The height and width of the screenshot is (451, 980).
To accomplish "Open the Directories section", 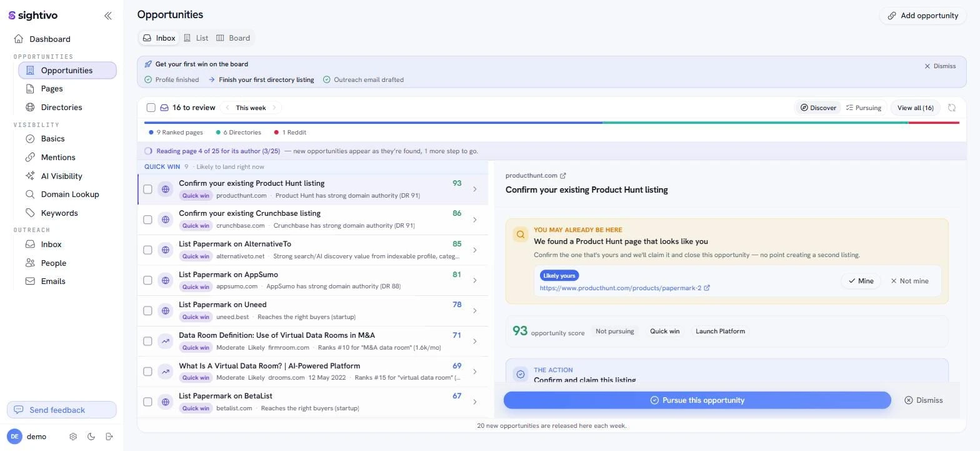I will pyautogui.click(x=61, y=107).
